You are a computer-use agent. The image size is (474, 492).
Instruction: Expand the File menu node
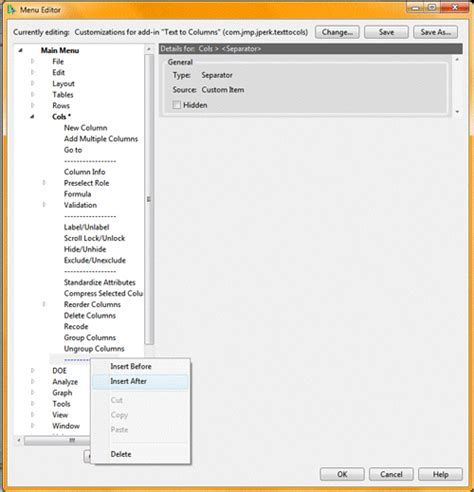pyautogui.click(x=32, y=61)
